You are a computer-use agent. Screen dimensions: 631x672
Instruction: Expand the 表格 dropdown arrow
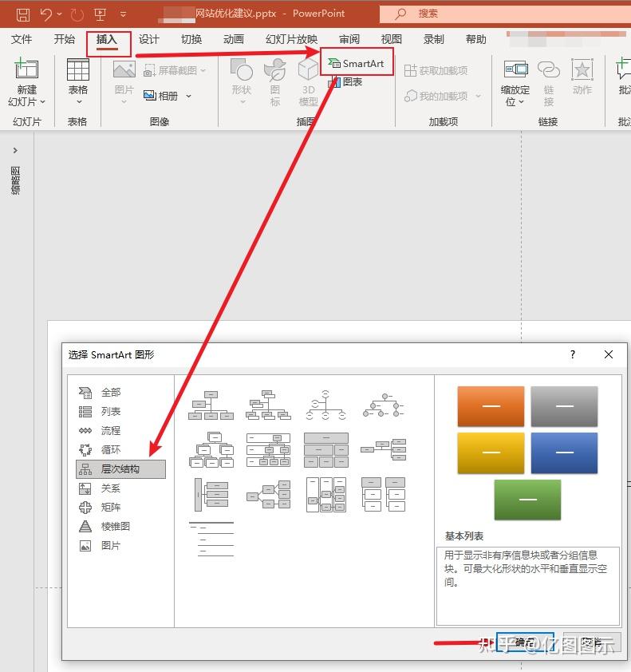pos(79,102)
